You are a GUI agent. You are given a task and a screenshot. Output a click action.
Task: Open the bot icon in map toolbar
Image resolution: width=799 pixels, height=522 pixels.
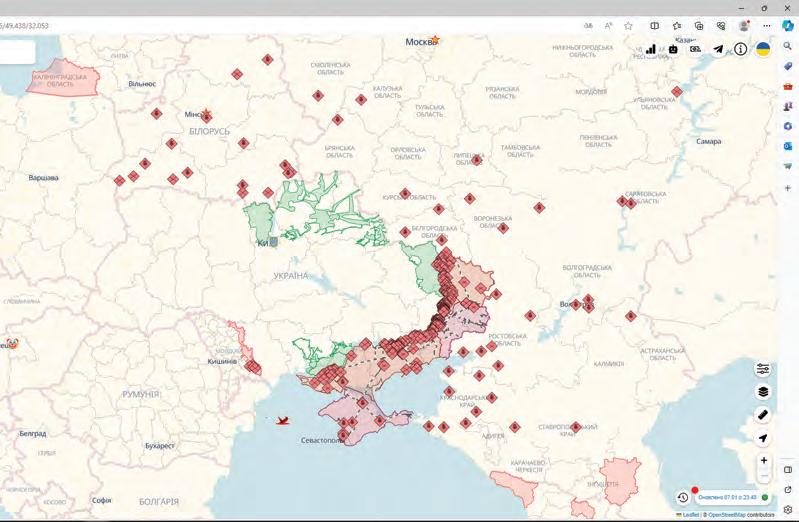coord(673,49)
